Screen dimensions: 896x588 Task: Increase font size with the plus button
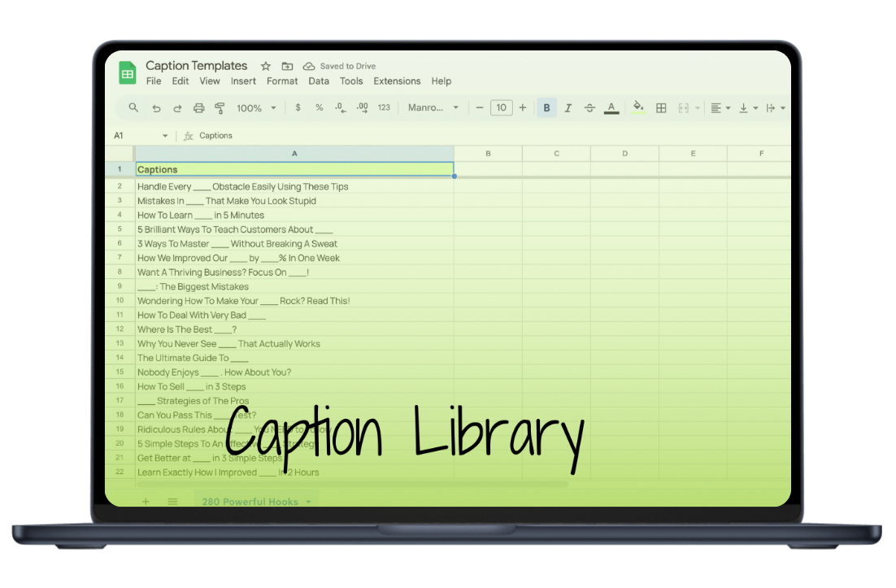click(x=523, y=108)
